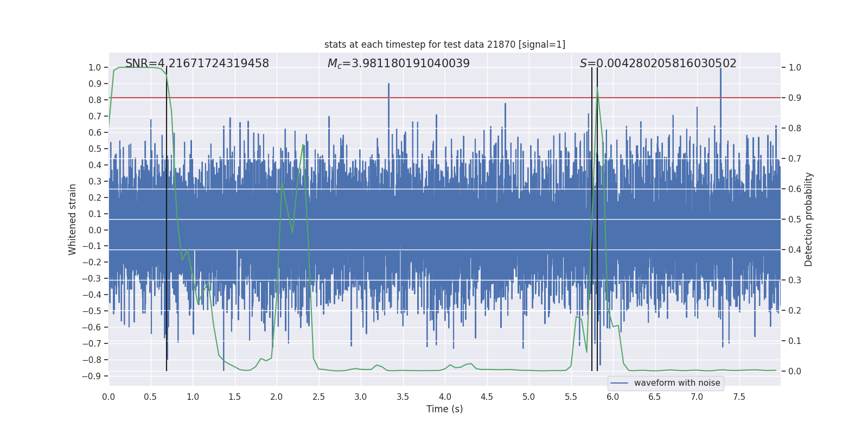This screenshot has width=868, height=434.
Task: Click the 0.2 tick on the Detection probability axis
Action: (x=795, y=311)
